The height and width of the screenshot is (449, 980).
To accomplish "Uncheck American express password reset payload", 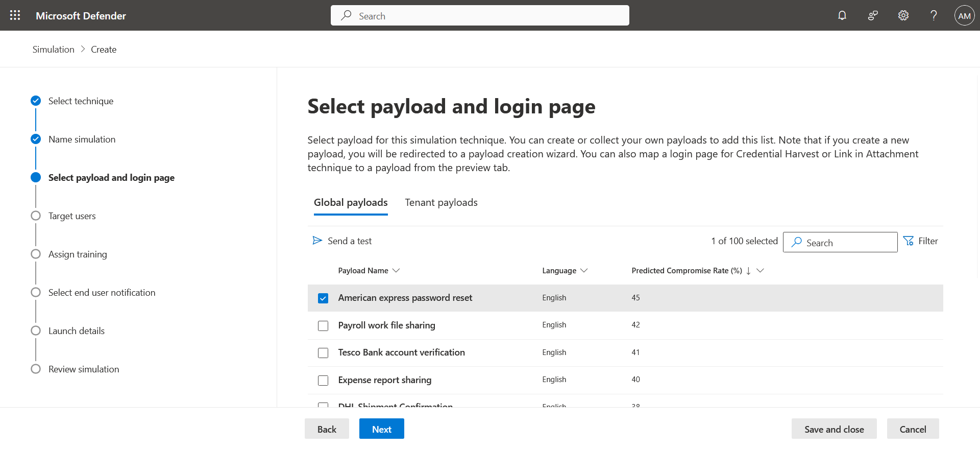I will tap(323, 298).
